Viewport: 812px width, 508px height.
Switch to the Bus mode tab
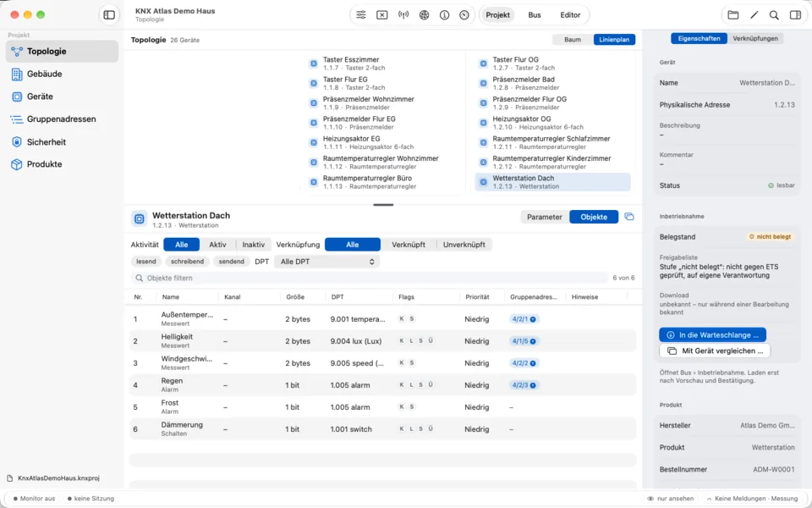click(x=535, y=15)
